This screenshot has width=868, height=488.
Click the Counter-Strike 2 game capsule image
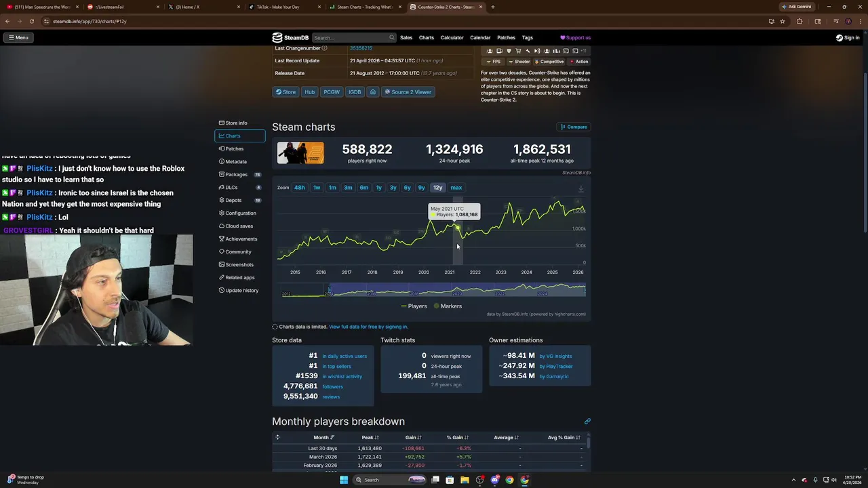click(x=300, y=153)
